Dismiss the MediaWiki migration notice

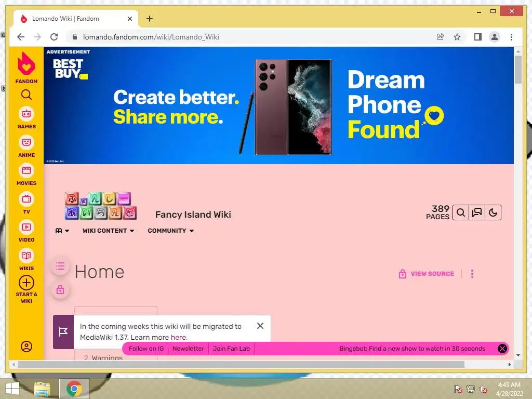(260, 326)
